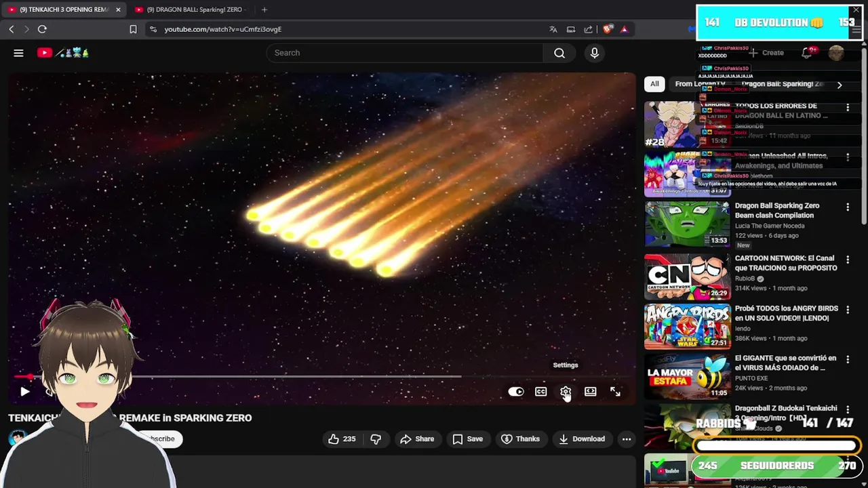Open Brave Shields lion icon
Screen dimensions: 868x488
608,29
